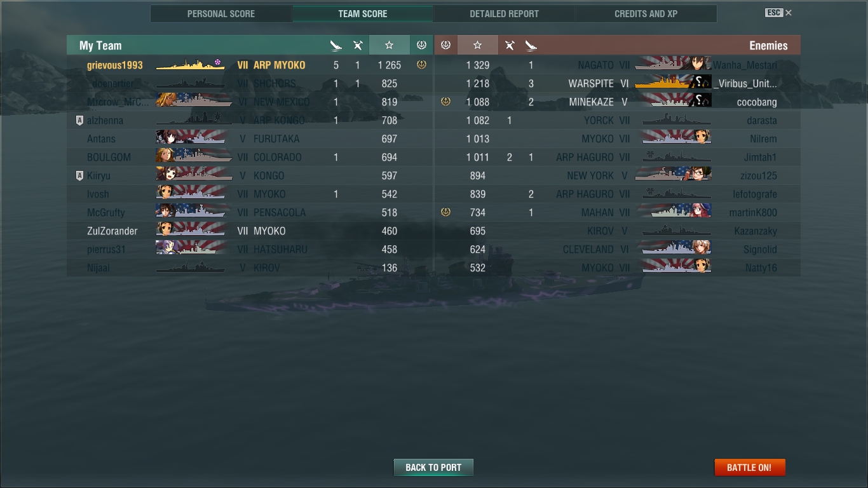868x488 pixels.
Task: Click cocobang's achievement medal icon
Action: (445, 102)
